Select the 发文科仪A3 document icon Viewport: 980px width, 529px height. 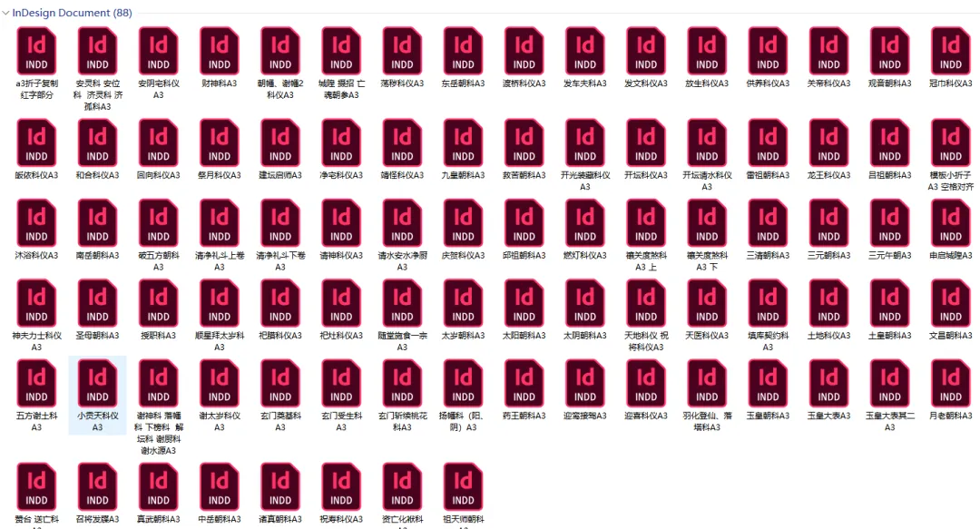click(x=646, y=51)
